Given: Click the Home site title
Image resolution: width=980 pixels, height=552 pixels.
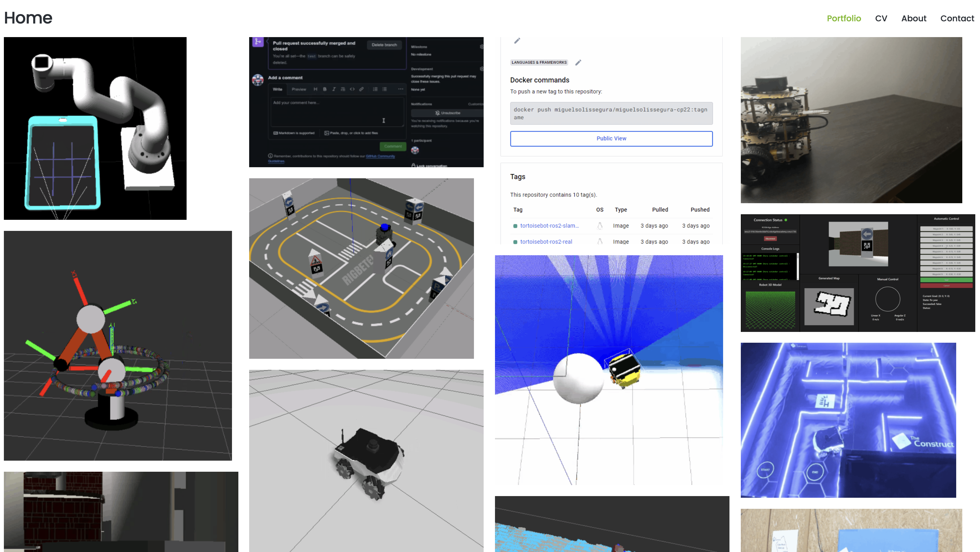Looking at the screenshot, I should (x=28, y=18).
